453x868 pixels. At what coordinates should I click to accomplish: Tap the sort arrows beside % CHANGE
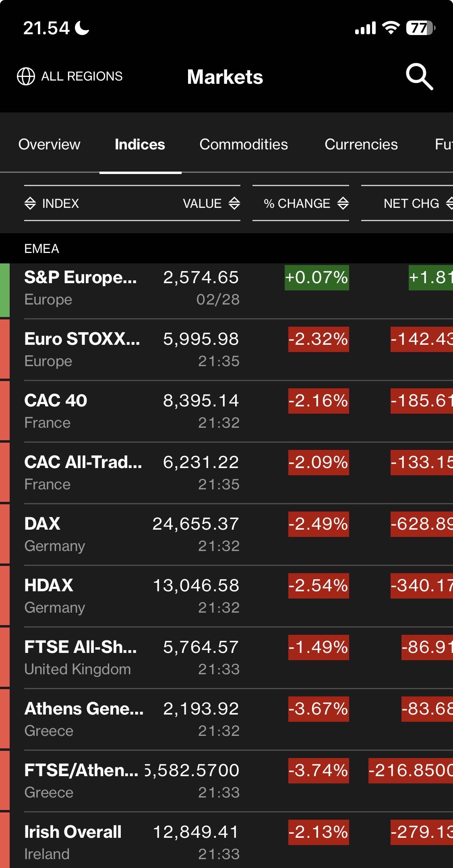(x=343, y=203)
